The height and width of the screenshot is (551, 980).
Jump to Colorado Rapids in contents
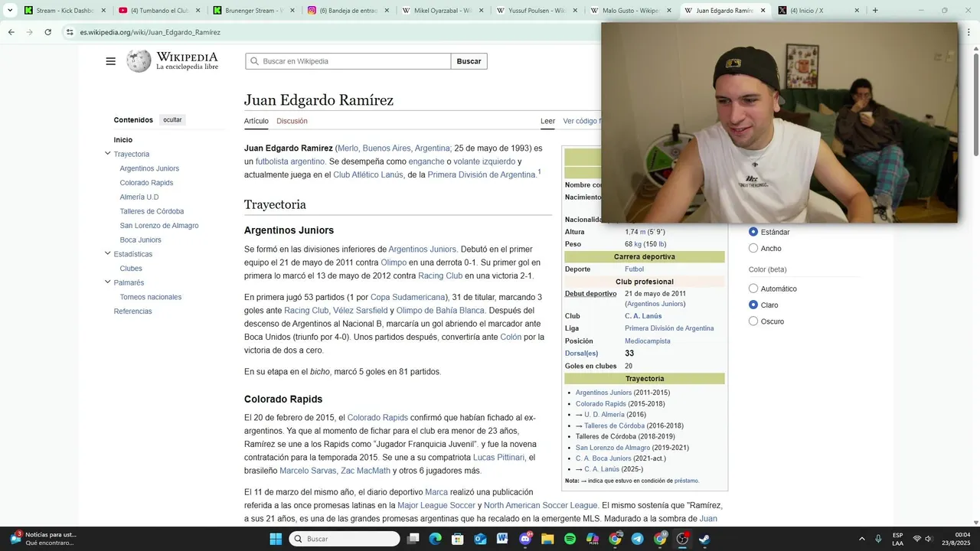(146, 183)
